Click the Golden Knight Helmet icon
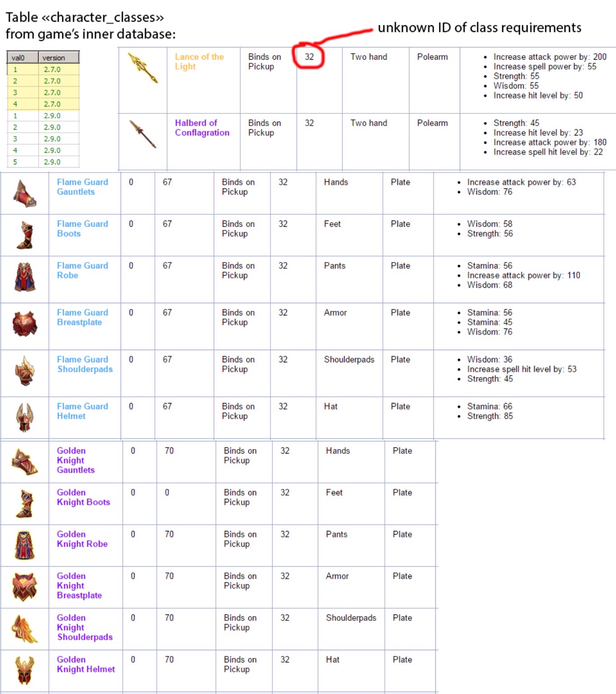The height and width of the screenshot is (694, 616). (x=25, y=671)
